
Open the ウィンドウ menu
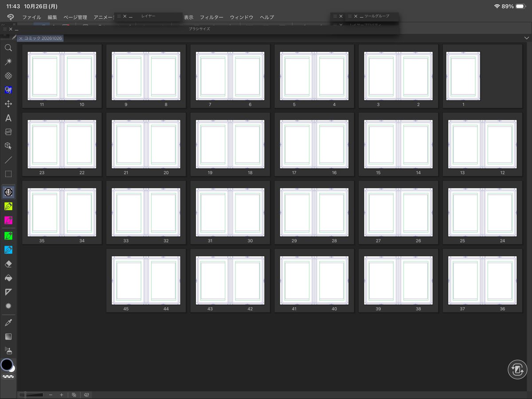242,17
